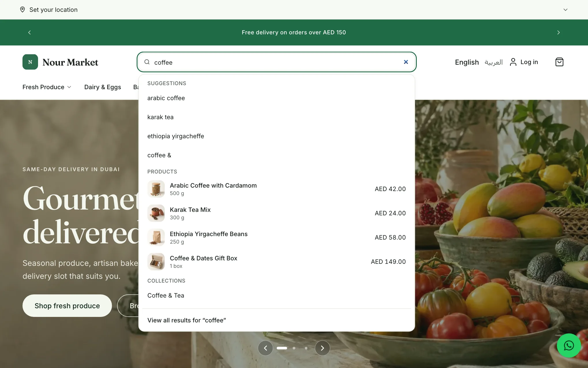
Task: Select the ethiopia yirgacheffe suggestion
Action: 276,136
